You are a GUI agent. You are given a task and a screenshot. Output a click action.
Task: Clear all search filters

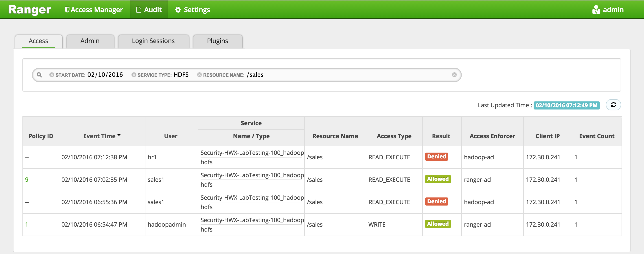(454, 75)
